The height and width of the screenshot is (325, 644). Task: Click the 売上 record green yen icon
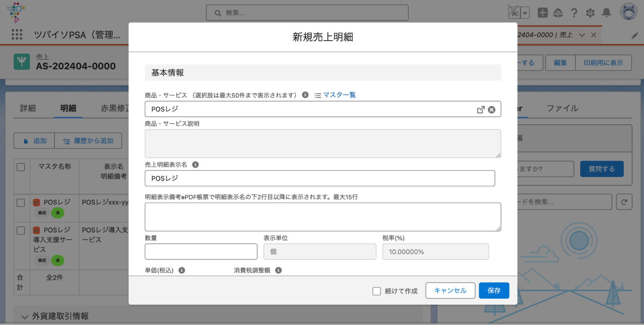coord(22,61)
